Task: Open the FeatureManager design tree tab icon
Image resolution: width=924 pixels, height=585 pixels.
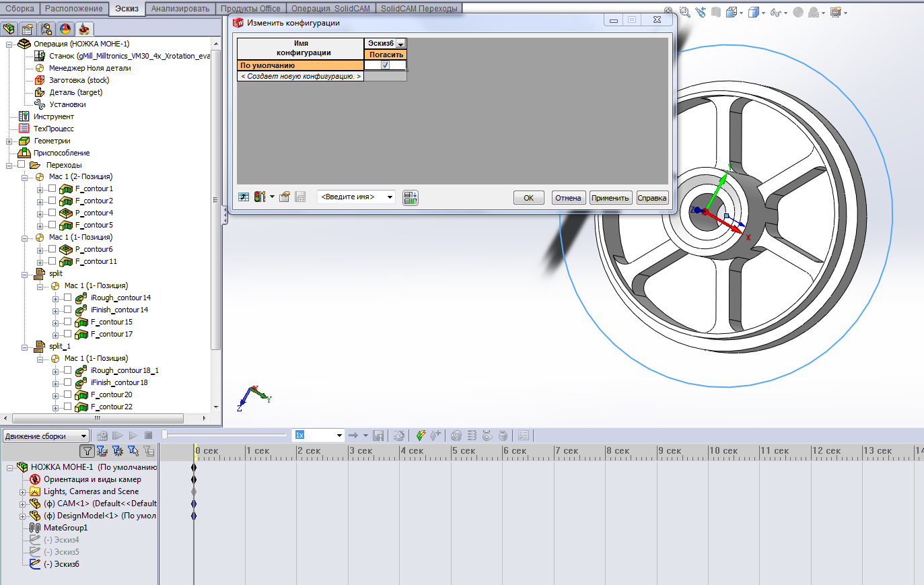Action: click(x=9, y=29)
